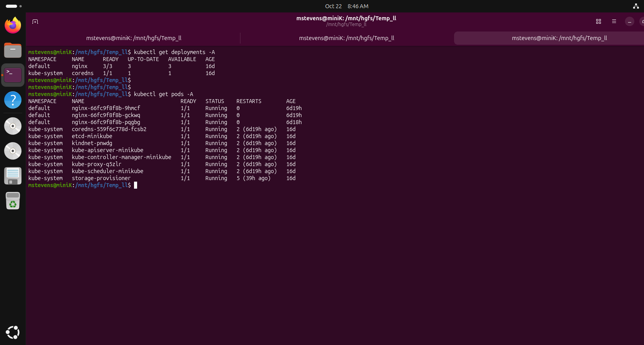Select the storage-provisioner pod name

coord(101,178)
